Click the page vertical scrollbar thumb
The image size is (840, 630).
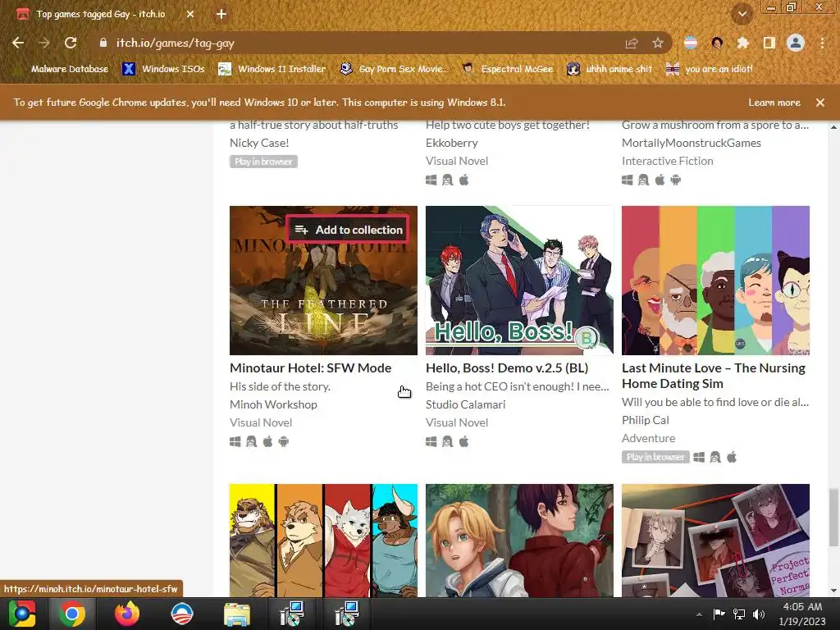833,518
